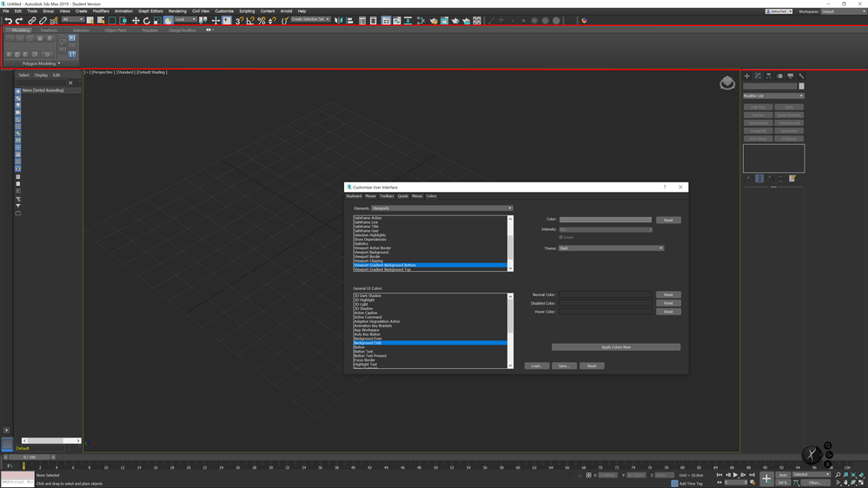Image resolution: width=868 pixels, height=488 pixels.
Task: Open the Mirror tool
Action: 338,21
